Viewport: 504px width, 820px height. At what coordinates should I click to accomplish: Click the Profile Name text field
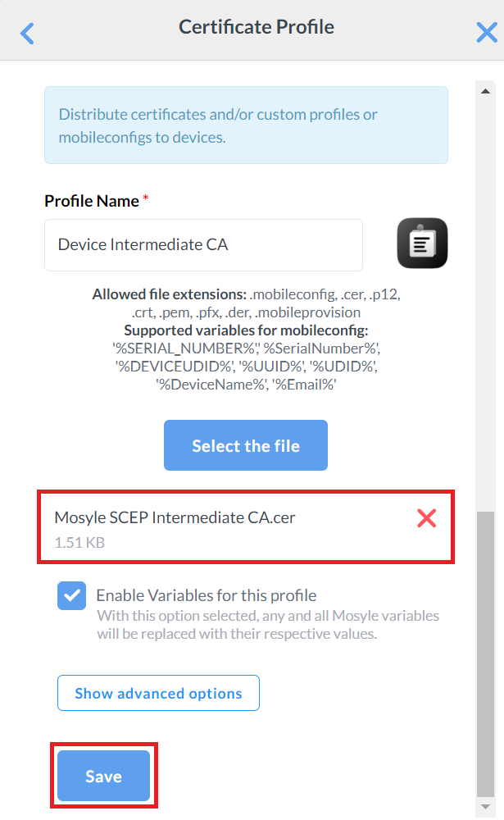203,245
